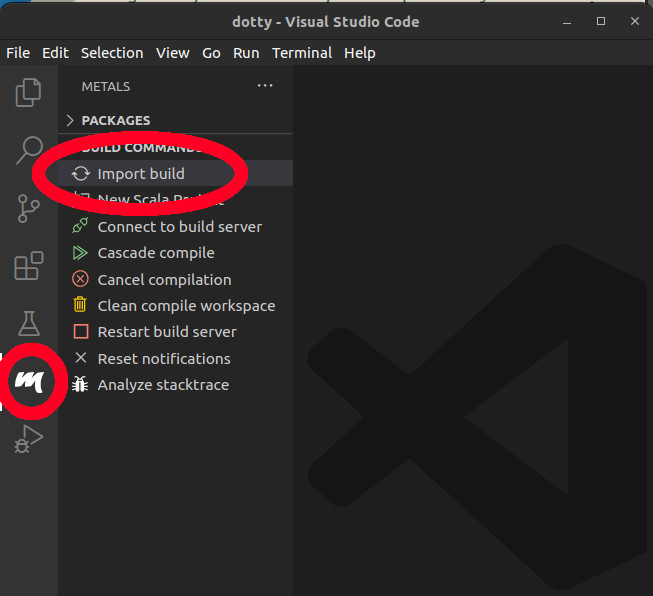Open the File menu
Image resolution: width=653 pixels, height=596 pixels.
point(18,53)
